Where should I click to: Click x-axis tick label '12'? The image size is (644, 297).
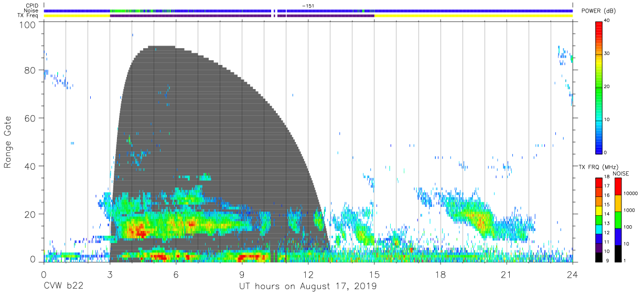tap(308, 274)
